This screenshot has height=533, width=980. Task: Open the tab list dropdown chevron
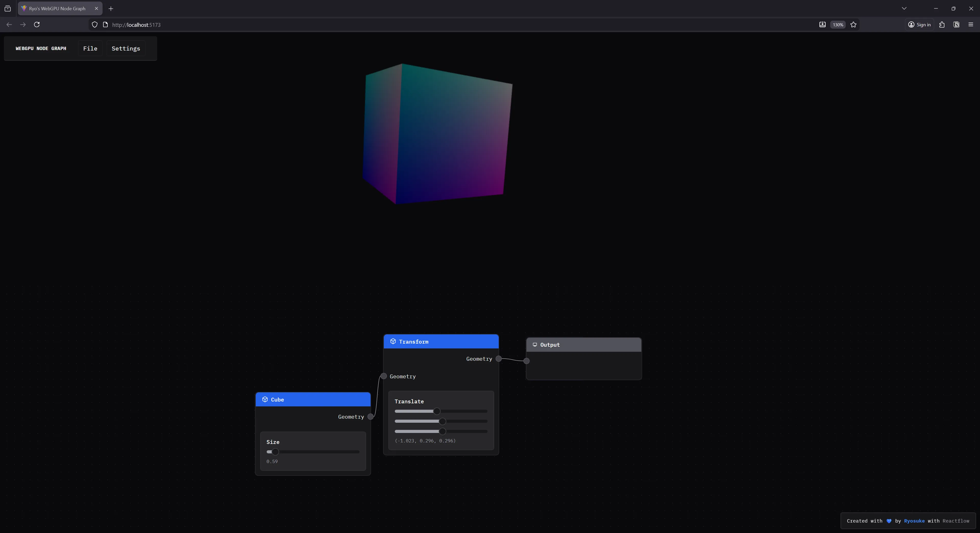coord(904,8)
